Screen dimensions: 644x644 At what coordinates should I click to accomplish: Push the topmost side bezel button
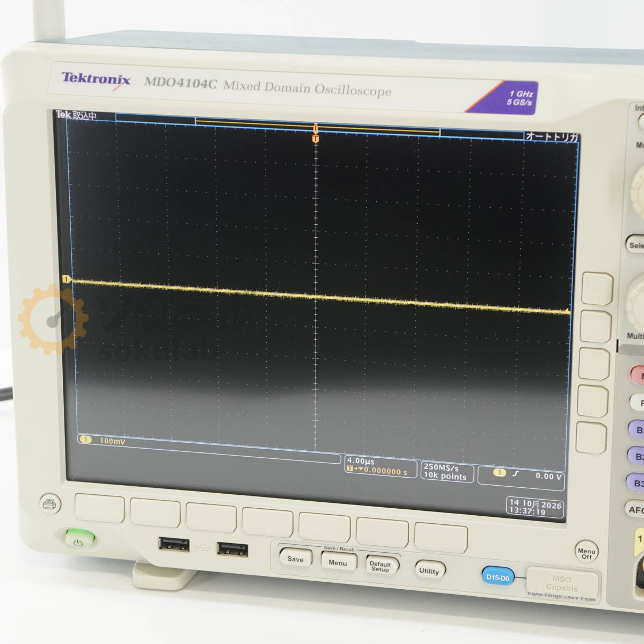click(597, 289)
